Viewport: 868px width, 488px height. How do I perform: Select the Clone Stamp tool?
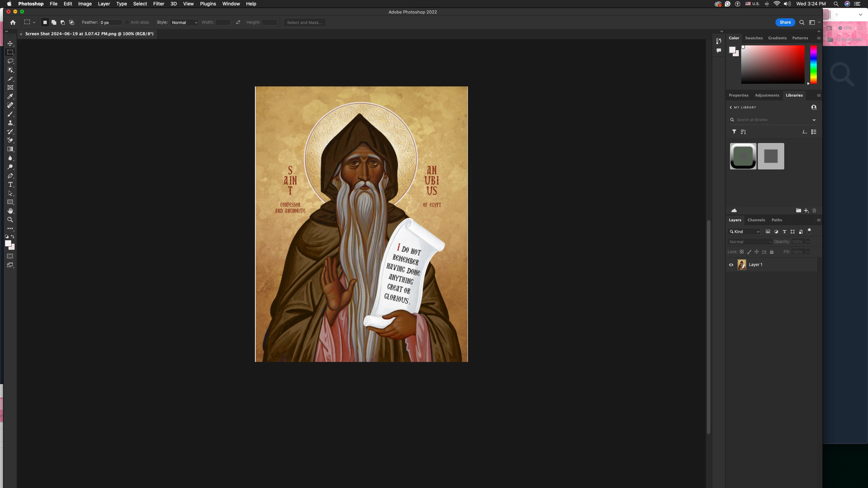(10, 123)
